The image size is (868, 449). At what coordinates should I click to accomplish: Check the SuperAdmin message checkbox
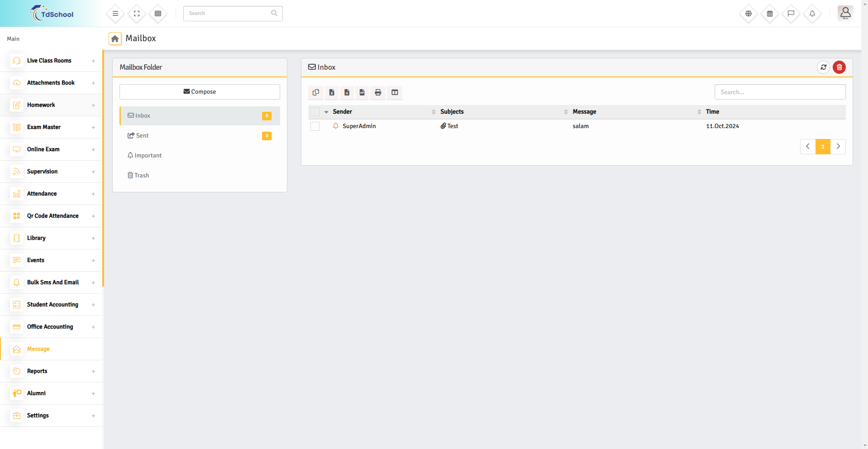point(315,126)
